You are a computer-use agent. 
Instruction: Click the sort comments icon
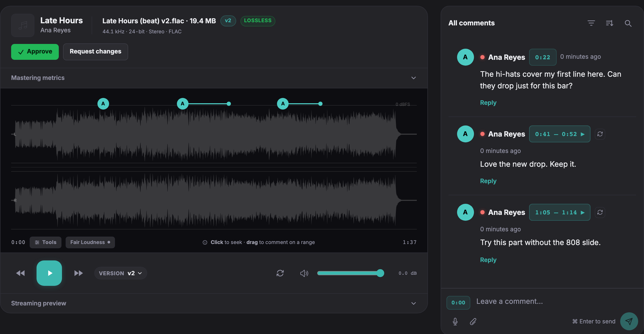[609, 23]
